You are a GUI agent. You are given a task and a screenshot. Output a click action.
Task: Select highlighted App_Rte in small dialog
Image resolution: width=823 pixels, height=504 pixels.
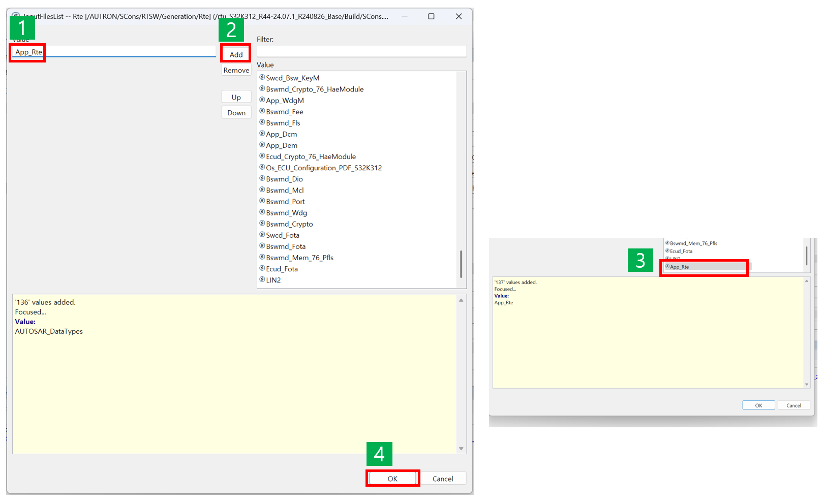tap(679, 267)
